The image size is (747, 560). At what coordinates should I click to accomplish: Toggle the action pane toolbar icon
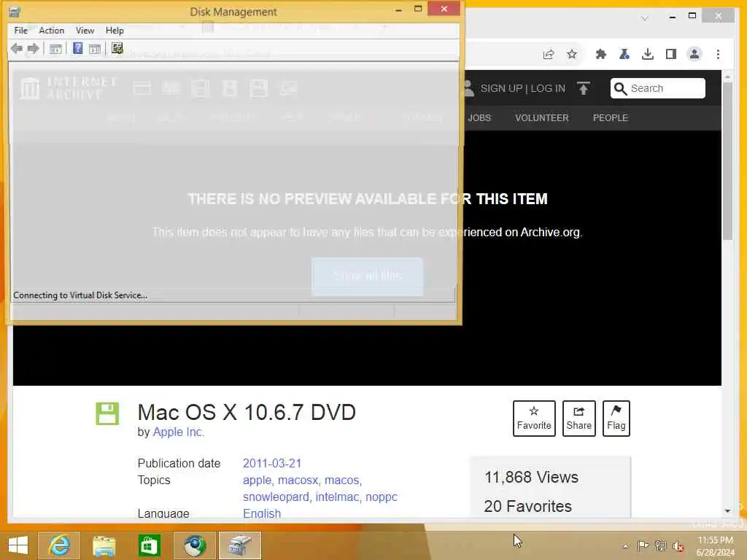[x=95, y=49]
